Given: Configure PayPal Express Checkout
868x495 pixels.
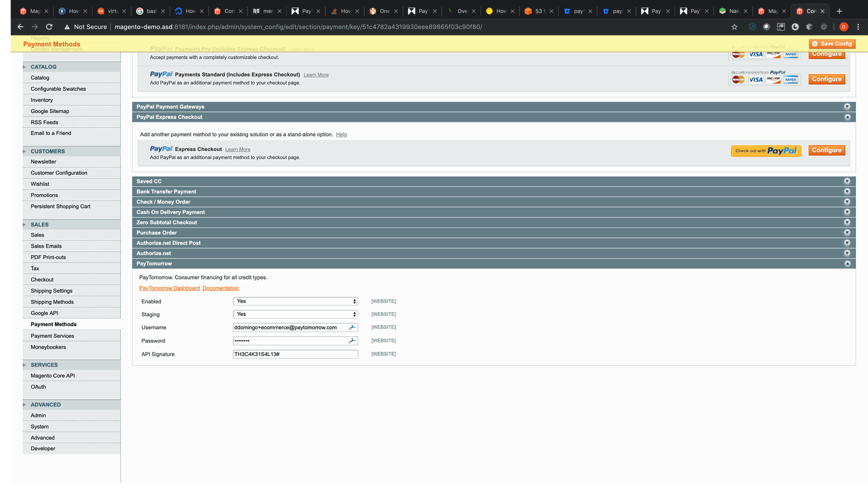Looking at the screenshot, I should click(x=827, y=150).
